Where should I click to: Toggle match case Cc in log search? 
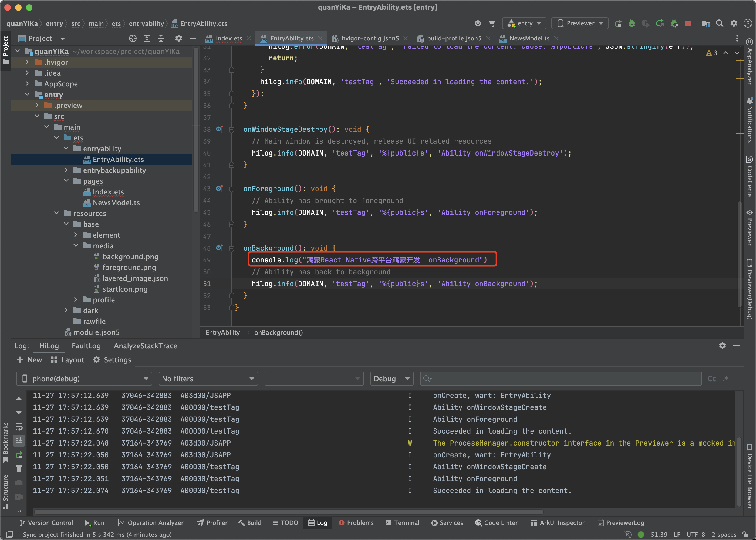click(711, 378)
